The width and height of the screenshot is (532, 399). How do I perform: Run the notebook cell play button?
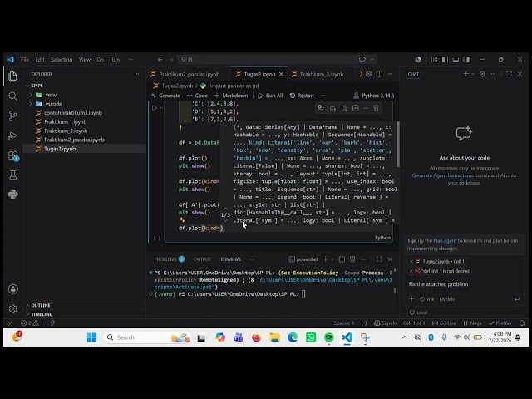coord(155,108)
